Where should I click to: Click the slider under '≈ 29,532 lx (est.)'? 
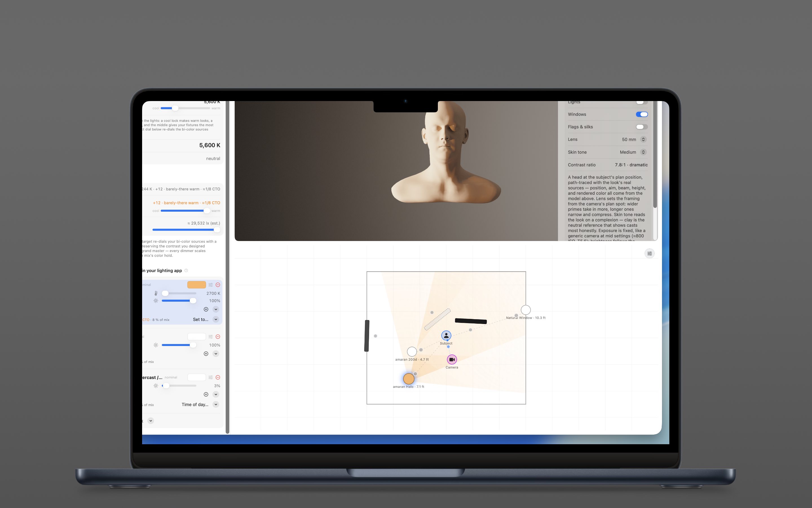tap(186, 230)
